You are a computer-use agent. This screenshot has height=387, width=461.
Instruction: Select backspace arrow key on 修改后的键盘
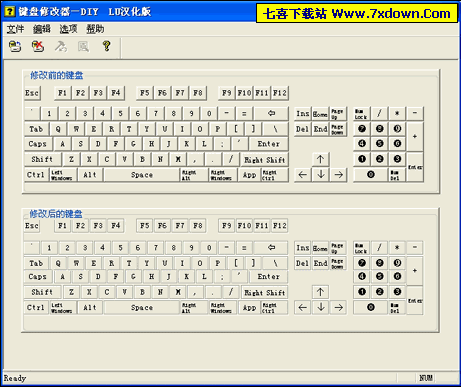point(271,247)
